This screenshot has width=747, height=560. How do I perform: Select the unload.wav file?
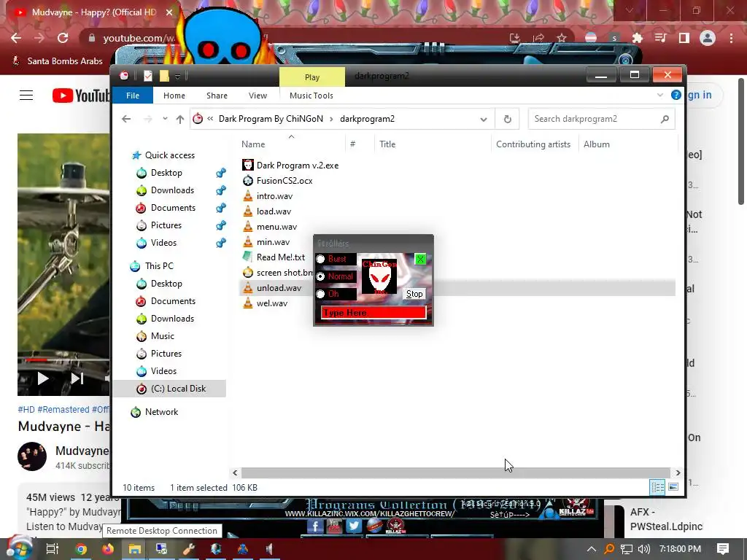[x=279, y=287]
